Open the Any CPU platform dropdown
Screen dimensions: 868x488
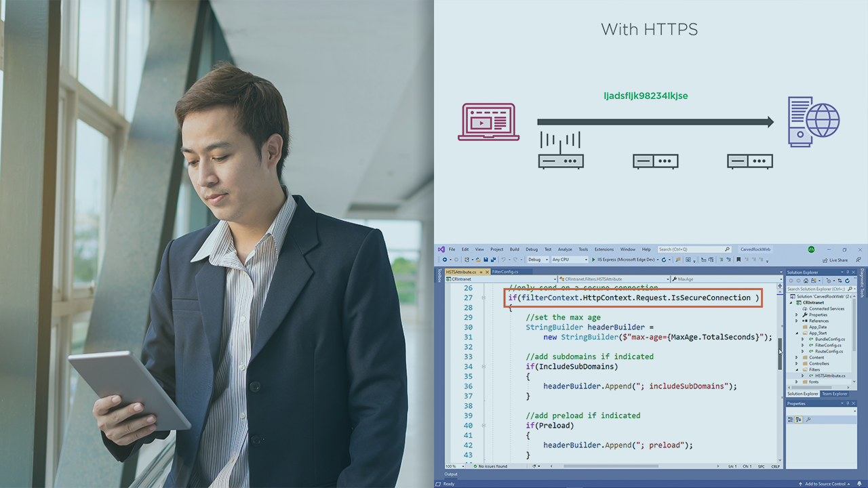[570, 260]
